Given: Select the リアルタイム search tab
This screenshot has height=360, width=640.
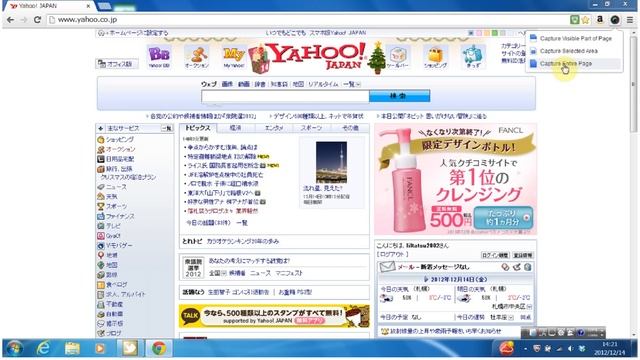Looking at the screenshot, I should (x=323, y=84).
